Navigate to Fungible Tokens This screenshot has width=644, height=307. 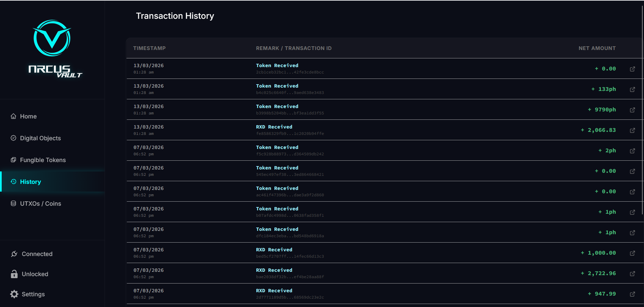pos(43,160)
